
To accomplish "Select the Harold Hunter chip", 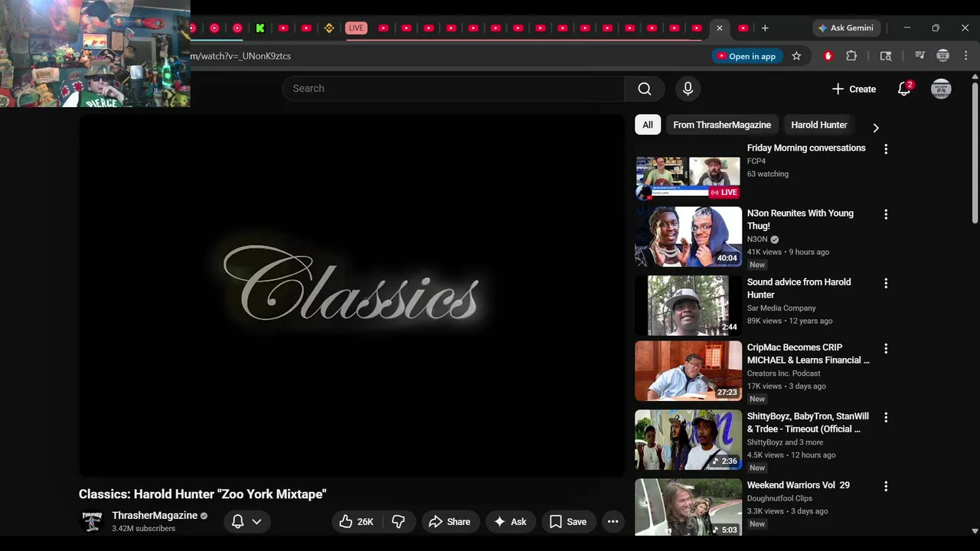I will click(819, 125).
